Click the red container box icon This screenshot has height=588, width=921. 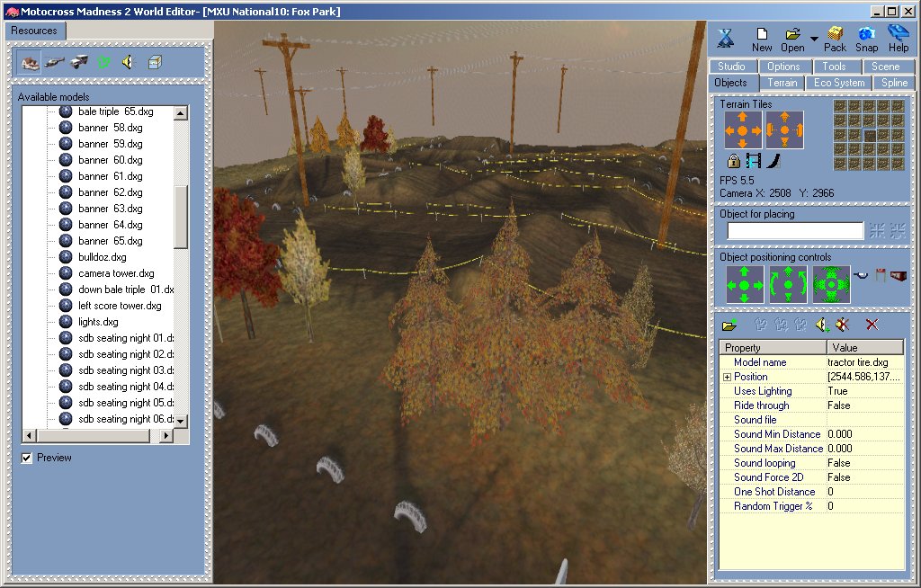pyautogui.click(x=899, y=275)
